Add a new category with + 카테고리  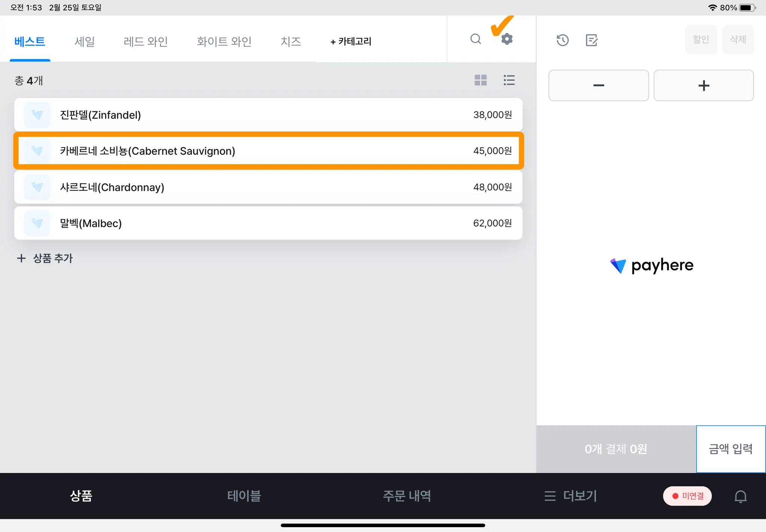[x=351, y=41]
